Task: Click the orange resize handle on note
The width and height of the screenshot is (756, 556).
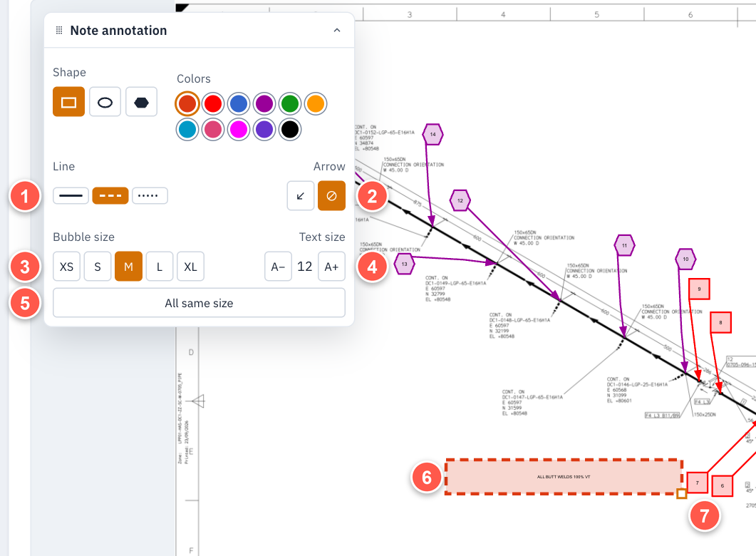Action: coord(681,493)
